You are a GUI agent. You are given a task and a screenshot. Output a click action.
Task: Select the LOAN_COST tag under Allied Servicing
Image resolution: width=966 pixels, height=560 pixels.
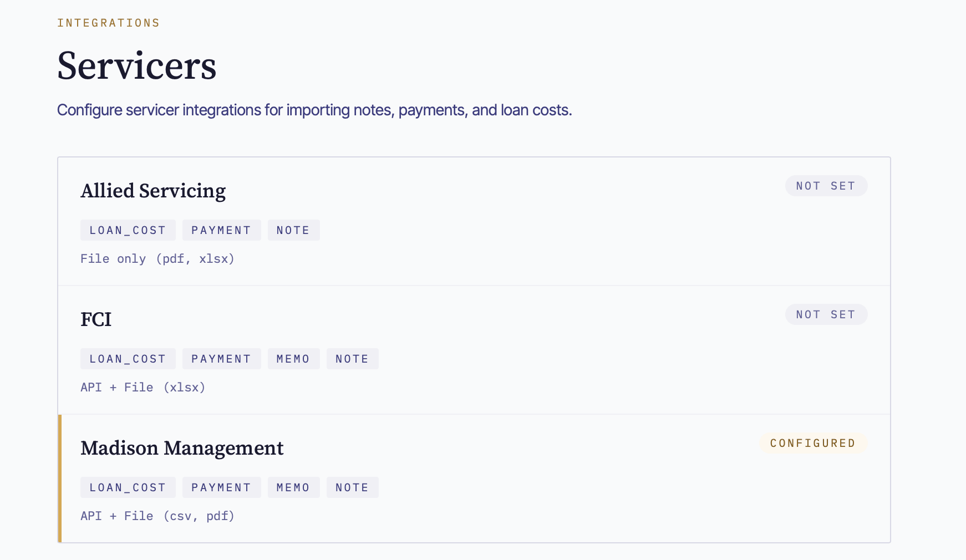[128, 230]
